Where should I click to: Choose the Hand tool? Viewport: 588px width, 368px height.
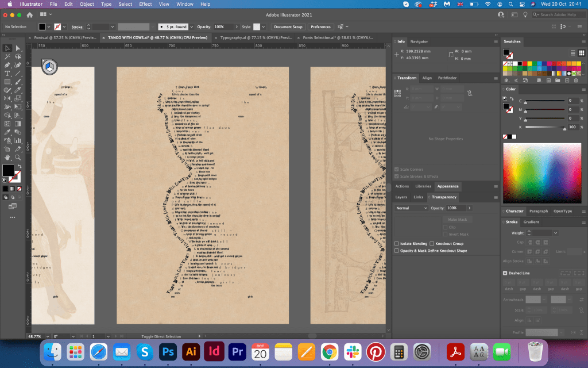click(7, 157)
